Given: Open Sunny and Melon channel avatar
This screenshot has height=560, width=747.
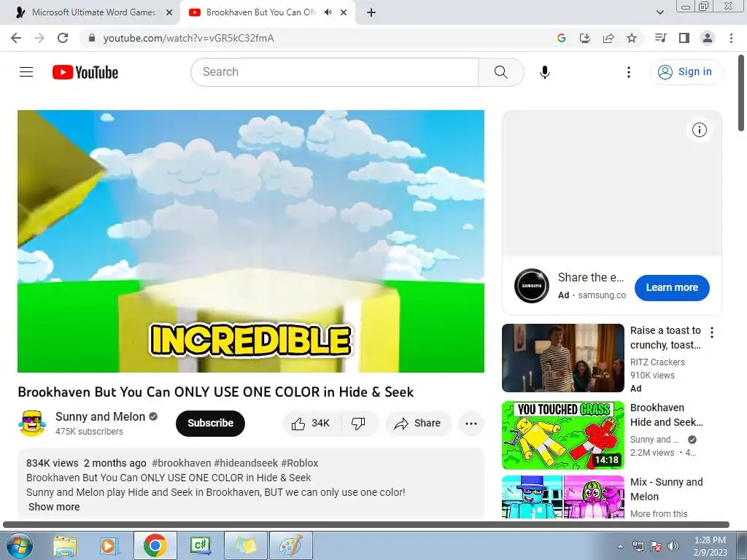Looking at the screenshot, I should click(x=32, y=424).
